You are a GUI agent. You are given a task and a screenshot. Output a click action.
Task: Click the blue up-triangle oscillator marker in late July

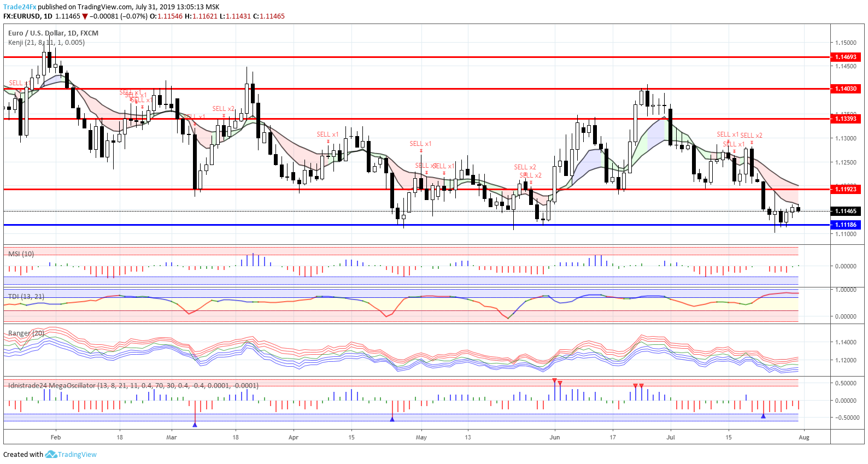tap(764, 416)
